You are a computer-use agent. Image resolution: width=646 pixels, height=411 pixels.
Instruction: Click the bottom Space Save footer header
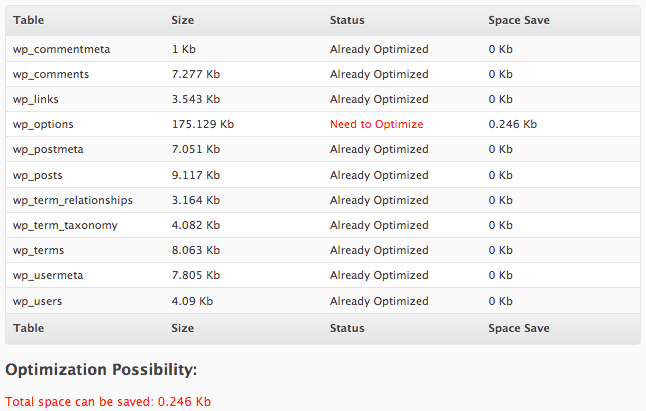pos(519,328)
